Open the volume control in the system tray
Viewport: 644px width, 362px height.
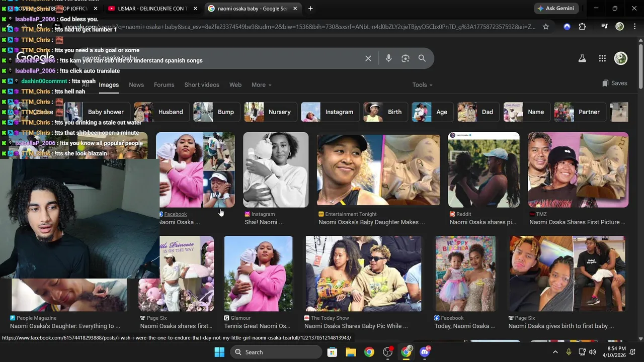[592, 352]
